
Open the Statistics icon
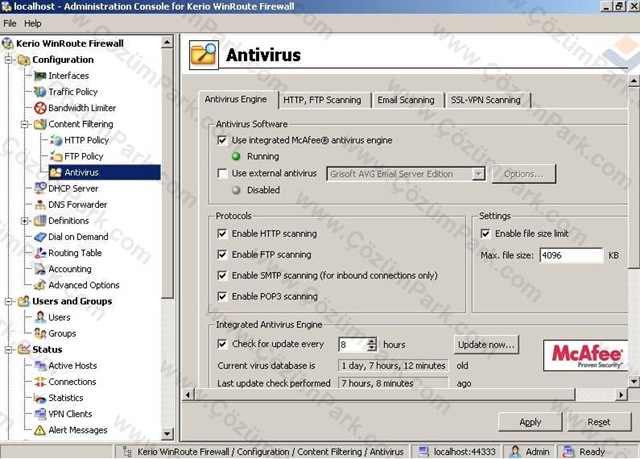point(40,398)
